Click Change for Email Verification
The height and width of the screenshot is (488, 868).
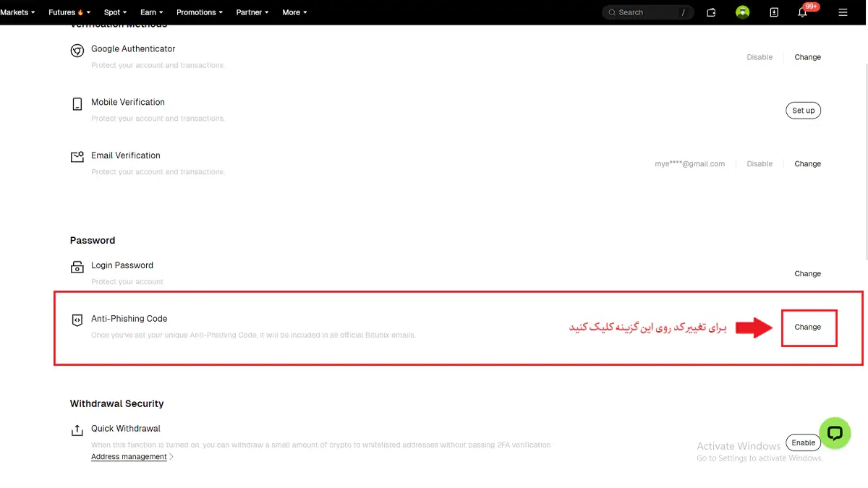click(807, 164)
